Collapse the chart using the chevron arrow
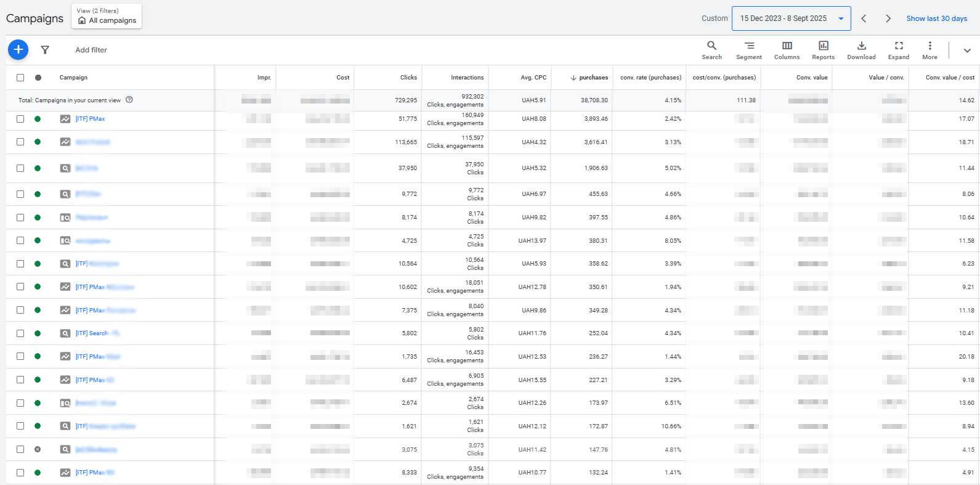The width and height of the screenshot is (980, 485). pos(967,51)
